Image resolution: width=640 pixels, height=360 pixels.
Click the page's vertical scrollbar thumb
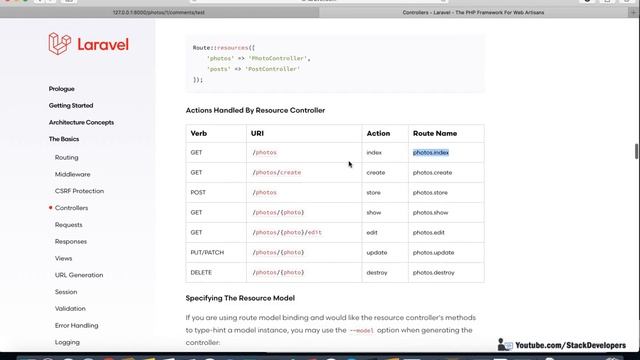pos(636,152)
